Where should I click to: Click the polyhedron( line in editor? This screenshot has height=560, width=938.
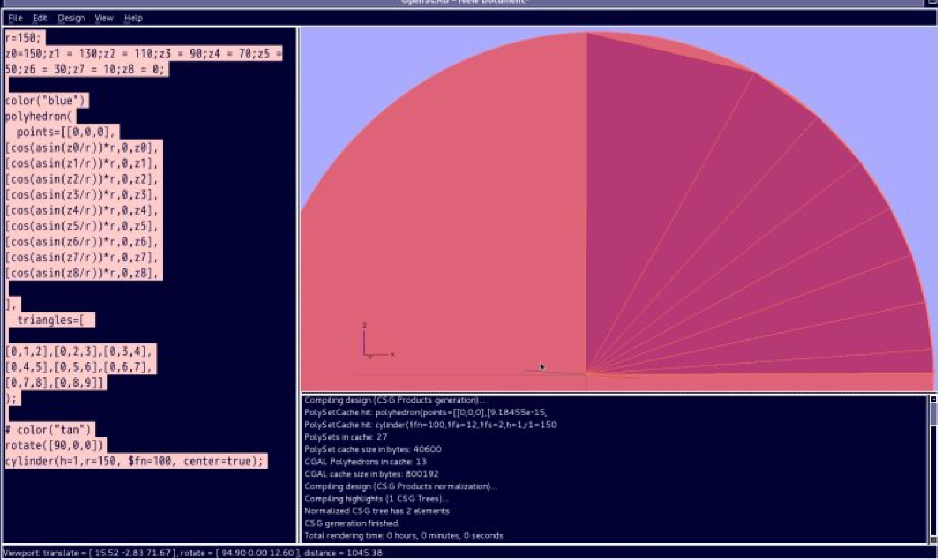tap(39, 116)
